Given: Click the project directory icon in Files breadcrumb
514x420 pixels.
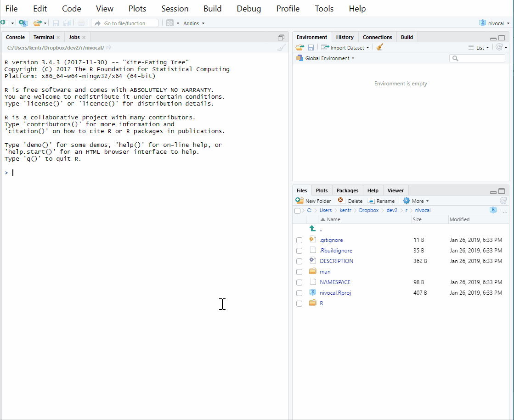Looking at the screenshot, I should (493, 210).
